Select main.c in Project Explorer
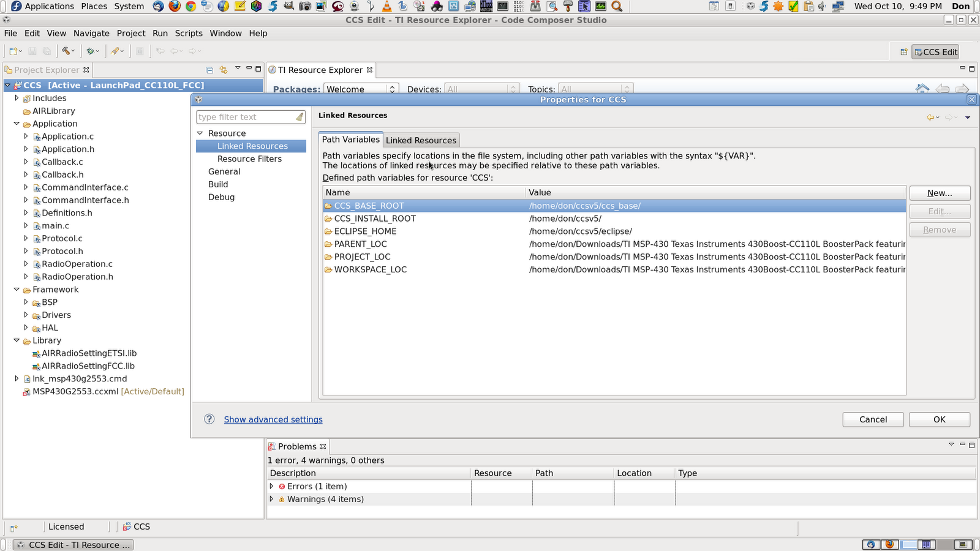 tap(55, 225)
